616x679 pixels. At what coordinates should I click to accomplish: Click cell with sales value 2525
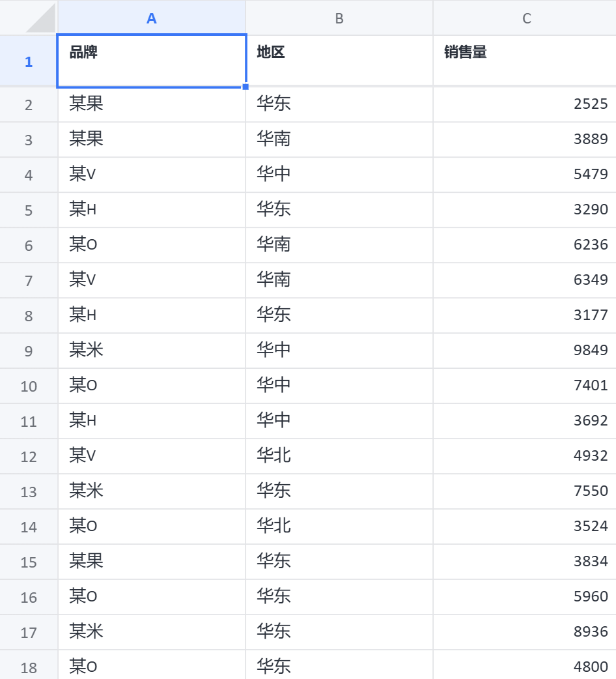pos(525,104)
